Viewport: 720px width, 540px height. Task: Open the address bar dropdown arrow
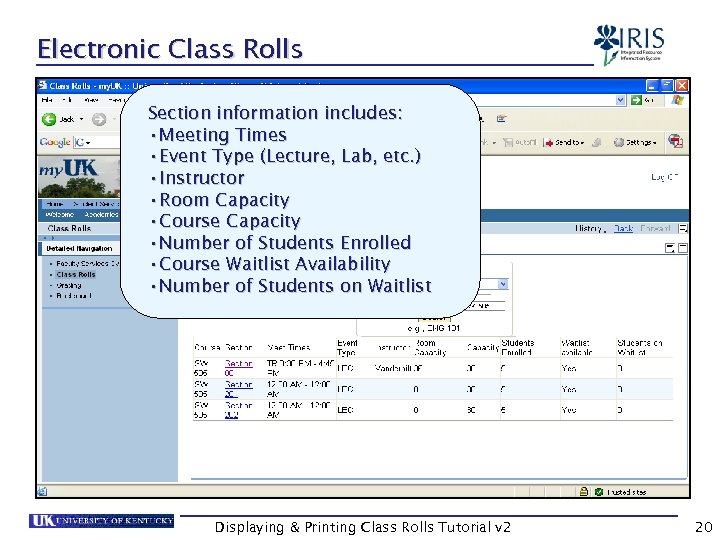coord(620,100)
